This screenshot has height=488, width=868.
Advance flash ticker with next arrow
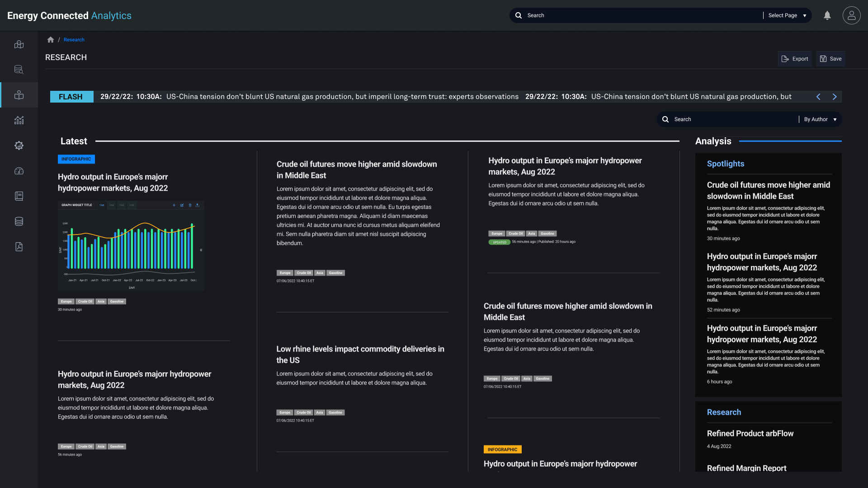[x=835, y=97]
